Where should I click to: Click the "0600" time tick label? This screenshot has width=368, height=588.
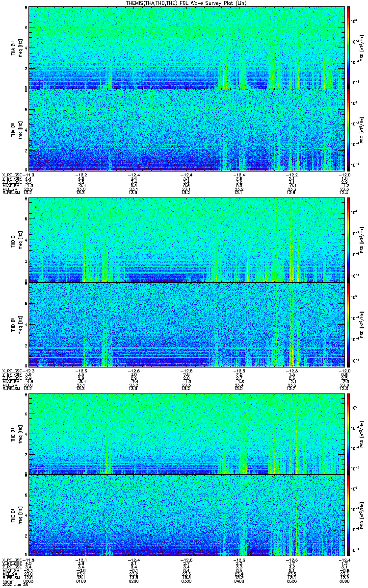click(345, 581)
